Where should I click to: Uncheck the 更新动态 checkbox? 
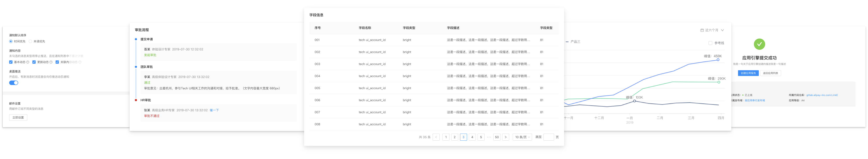point(34,62)
